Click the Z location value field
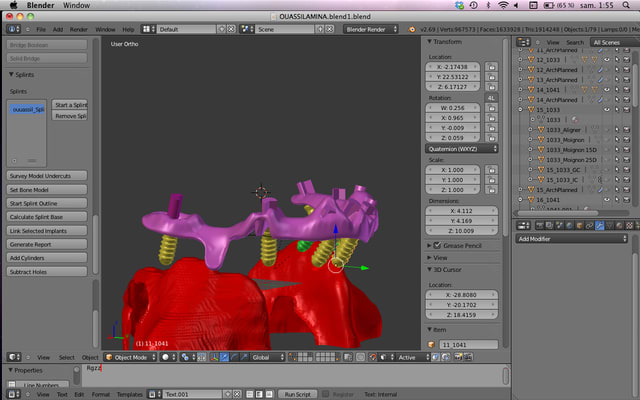Viewport: 640px width, 400px height. (x=455, y=88)
